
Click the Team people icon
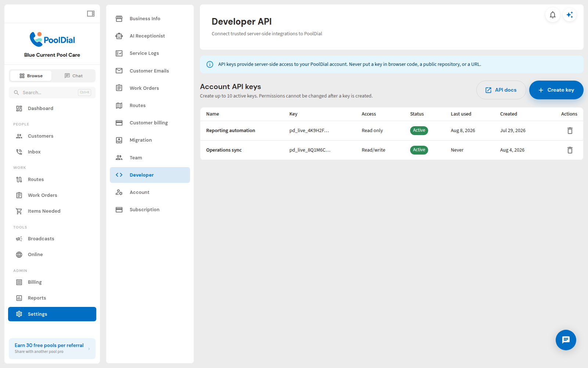point(119,158)
